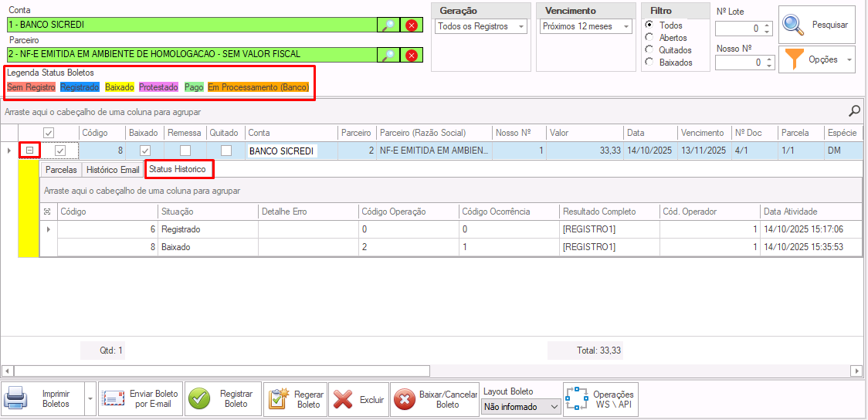Open the Histórico Email tab
The image size is (868, 420).
point(113,170)
